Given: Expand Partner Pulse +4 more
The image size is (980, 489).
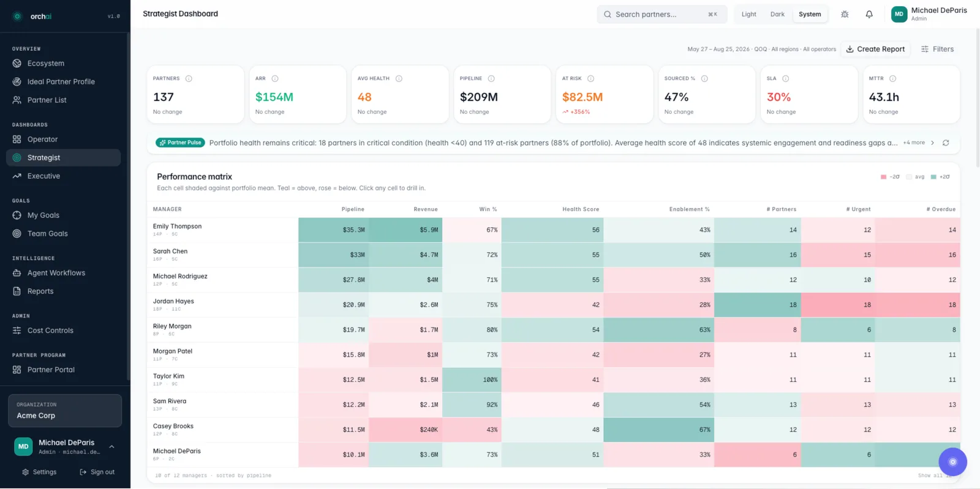Looking at the screenshot, I should pos(914,143).
